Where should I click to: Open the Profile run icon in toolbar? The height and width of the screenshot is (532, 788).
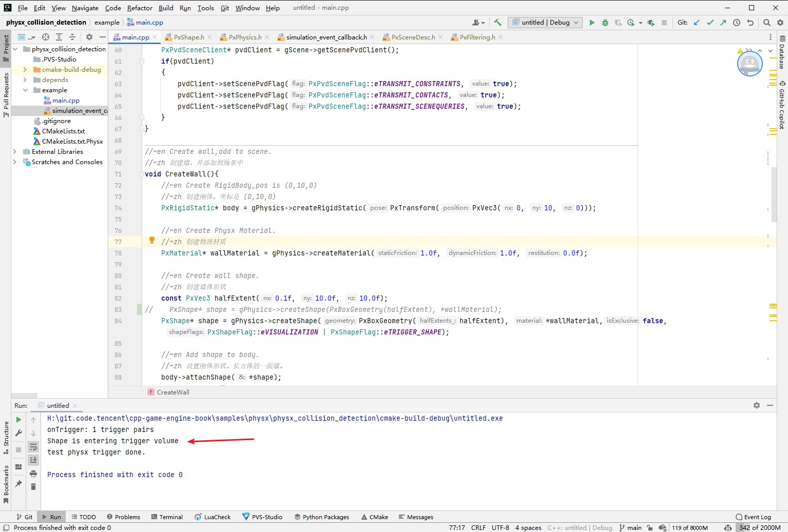coord(631,23)
